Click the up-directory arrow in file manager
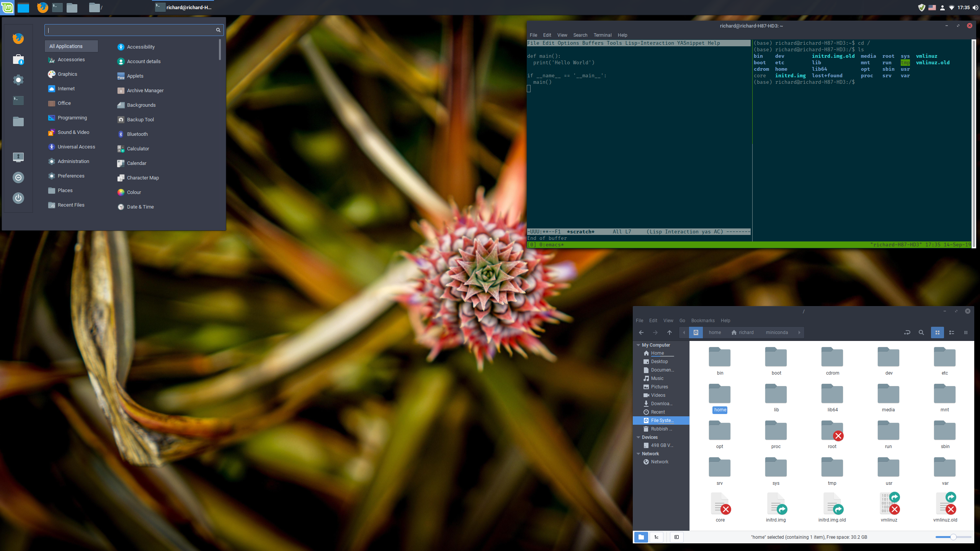This screenshot has height=551, width=980. 669,333
